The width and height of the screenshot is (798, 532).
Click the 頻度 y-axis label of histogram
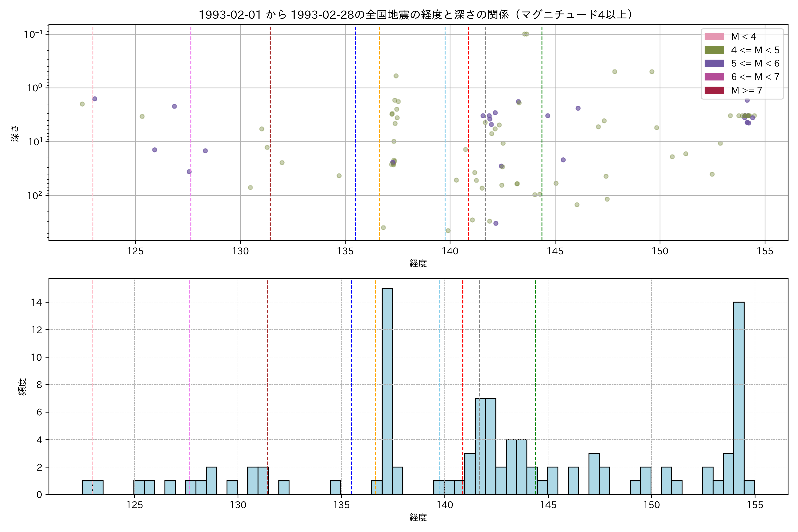22,386
